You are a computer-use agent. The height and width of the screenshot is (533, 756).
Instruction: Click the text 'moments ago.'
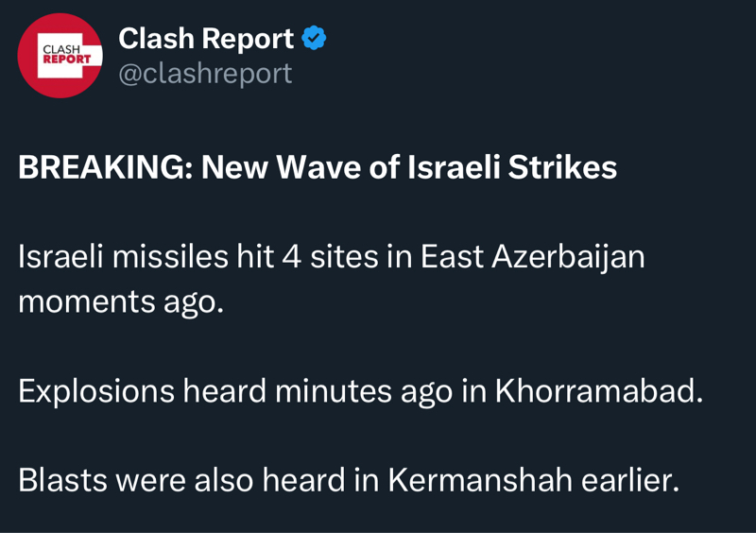click(x=121, y=301)
